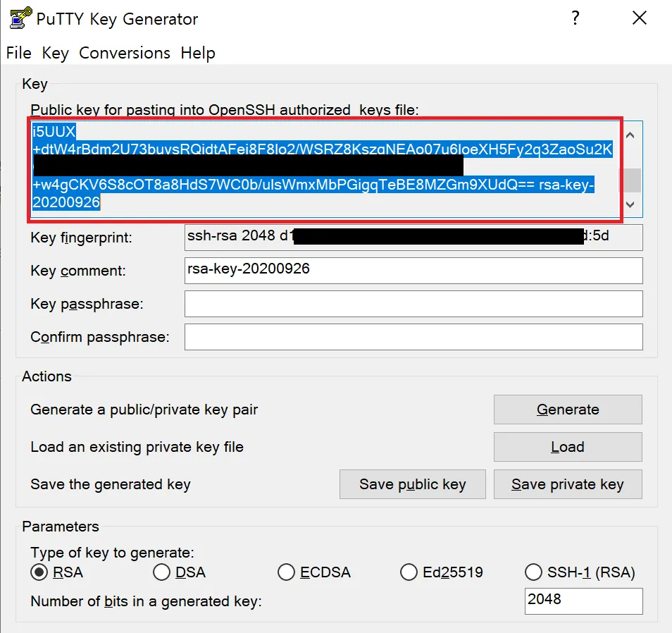Open the Conversions menu
672x633 pixels.
pos(125,53)
